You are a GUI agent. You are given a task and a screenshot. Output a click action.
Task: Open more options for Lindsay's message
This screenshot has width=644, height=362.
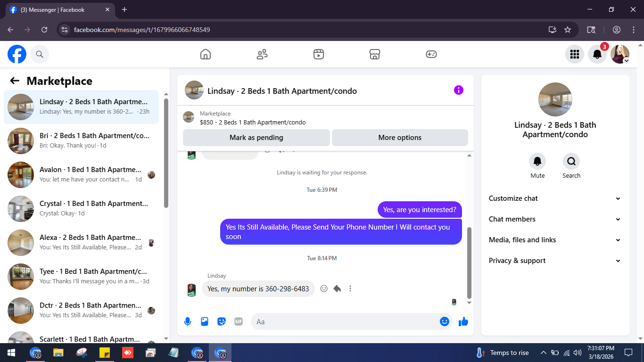pyautogui.click(x=350, y=288)
